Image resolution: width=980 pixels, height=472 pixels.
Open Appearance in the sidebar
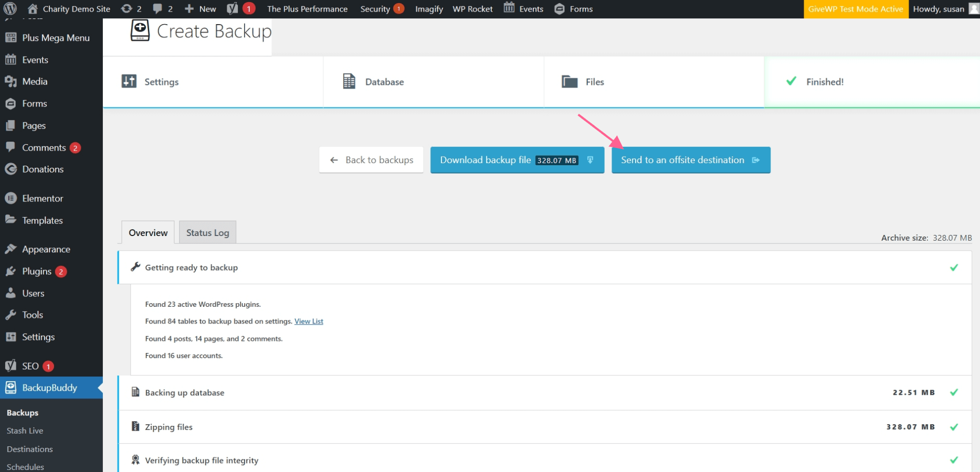tap(51, 249)
